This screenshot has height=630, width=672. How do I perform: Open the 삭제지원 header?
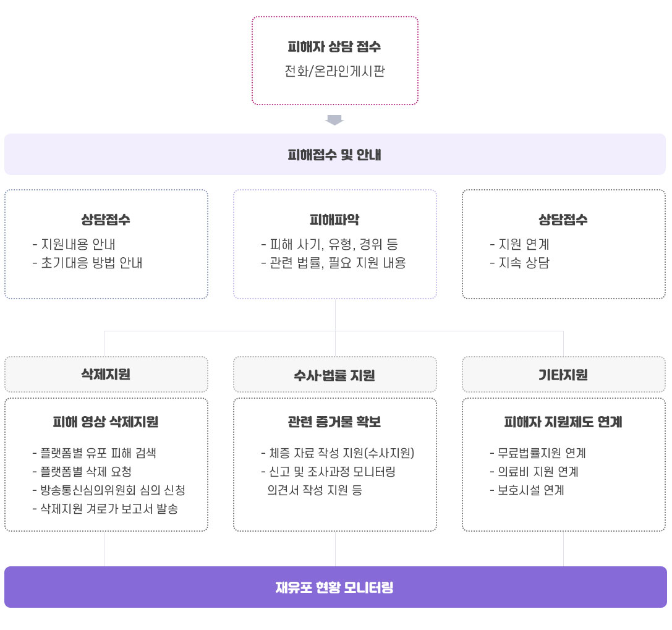pos(106,374)
